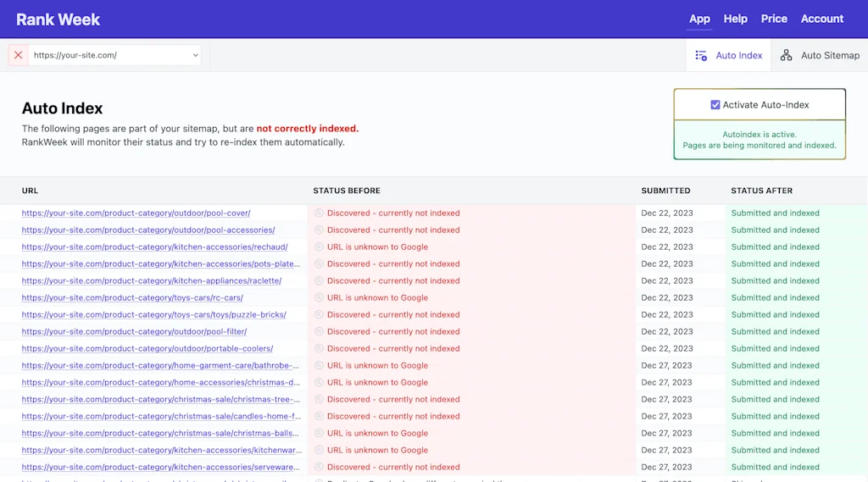The image size is (868, 482).
Task: Click the SUBMITTED column header
Action: pyautogui.click(x=665, y=191)
